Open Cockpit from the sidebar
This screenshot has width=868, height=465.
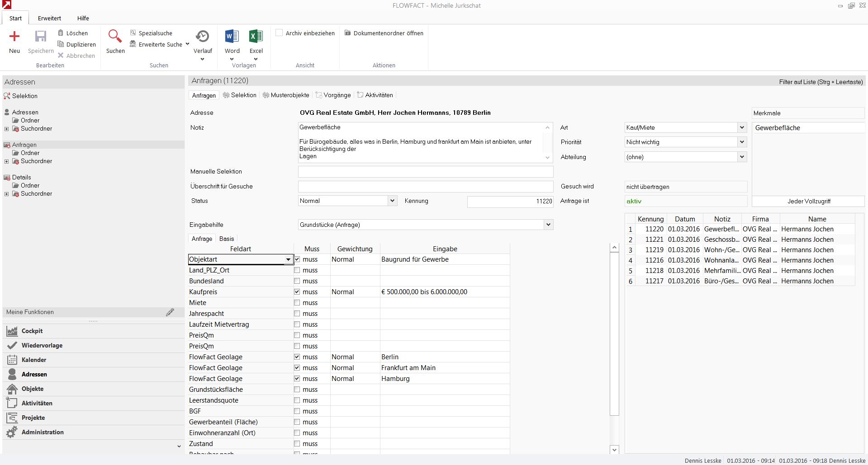tap(32, 331)
